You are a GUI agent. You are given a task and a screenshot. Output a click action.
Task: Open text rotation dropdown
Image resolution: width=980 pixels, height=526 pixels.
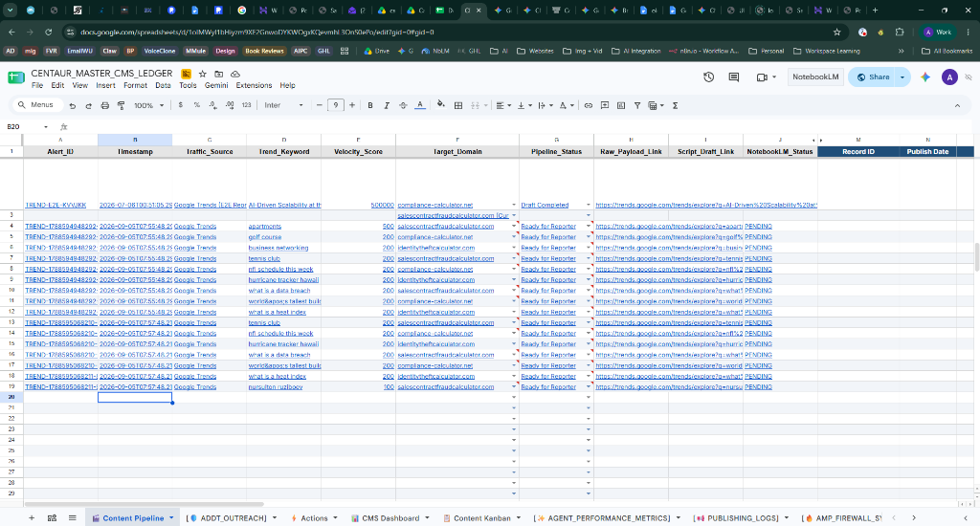tap(567, 105)
